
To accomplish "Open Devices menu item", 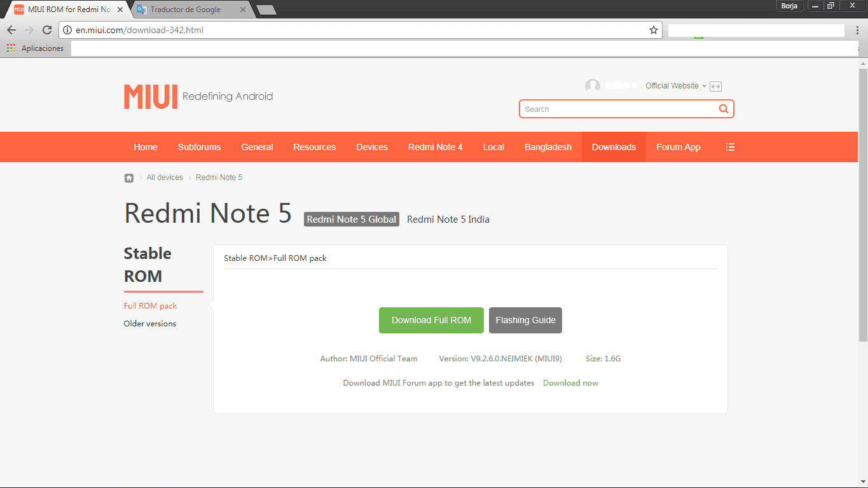I will coord(372,147).
